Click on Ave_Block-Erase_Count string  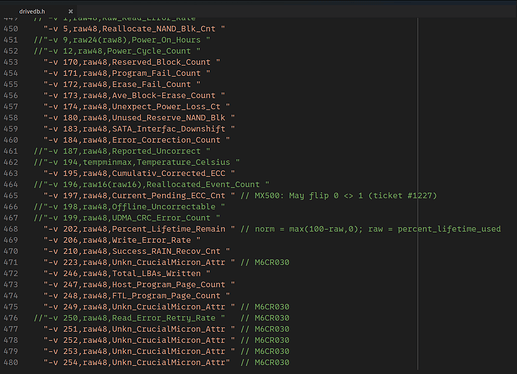(x=164, y=95)
